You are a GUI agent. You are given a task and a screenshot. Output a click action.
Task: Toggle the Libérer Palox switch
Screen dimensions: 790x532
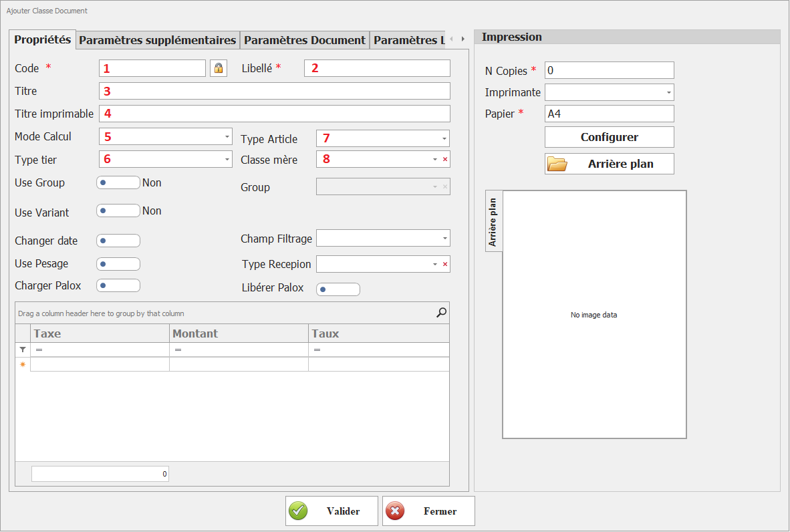(x=338, y=289)
